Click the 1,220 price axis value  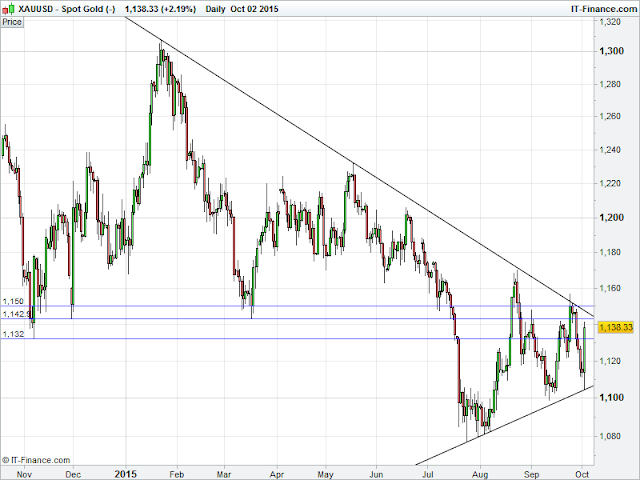(x=609, y=183)
